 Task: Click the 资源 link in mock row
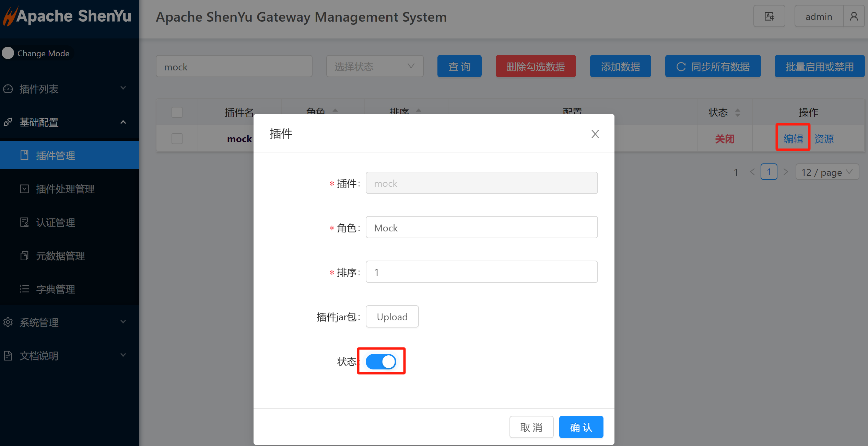(x=824, y=139)
